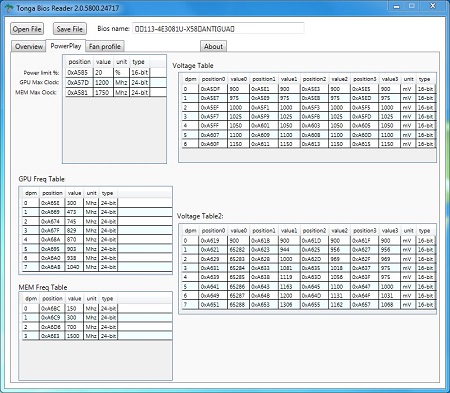Image resolution: width=450 pixels, height=393 pixels.
Task: Select Voltage Table2 value 1081
Action: [289, 268]
